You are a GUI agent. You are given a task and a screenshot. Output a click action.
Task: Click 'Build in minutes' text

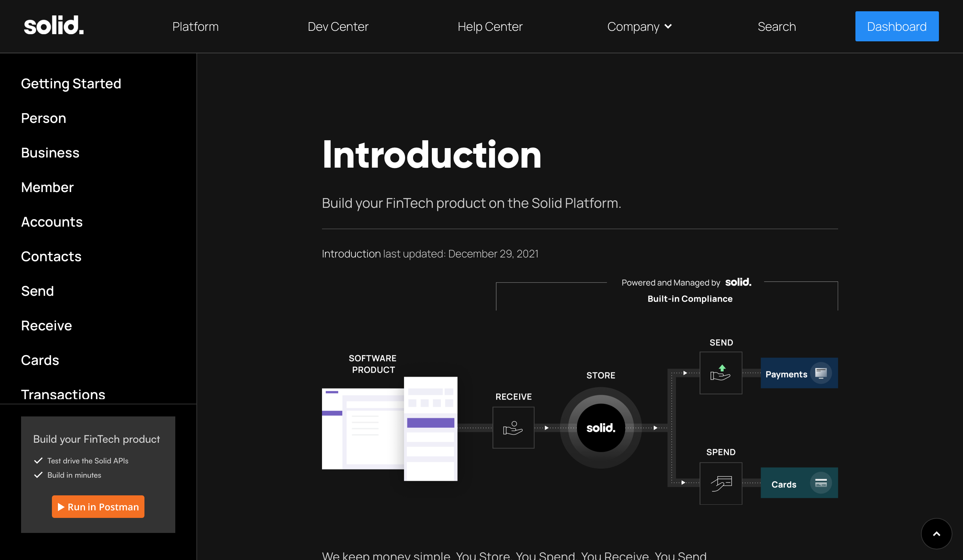74,475
